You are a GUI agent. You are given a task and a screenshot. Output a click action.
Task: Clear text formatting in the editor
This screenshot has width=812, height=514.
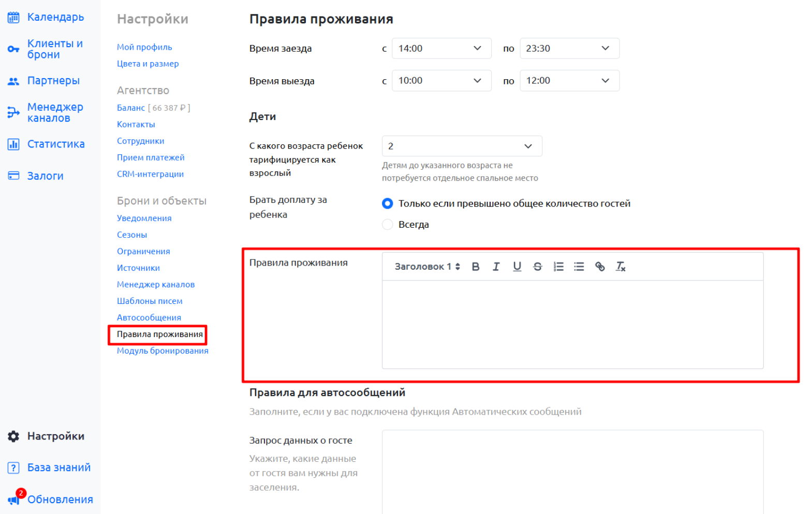621,267
